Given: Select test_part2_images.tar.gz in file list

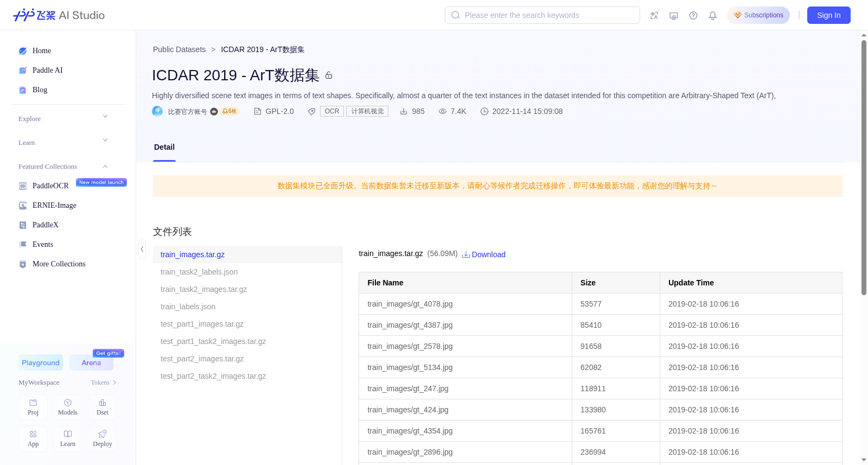Looking at the screenshot, I should (247, 359).
